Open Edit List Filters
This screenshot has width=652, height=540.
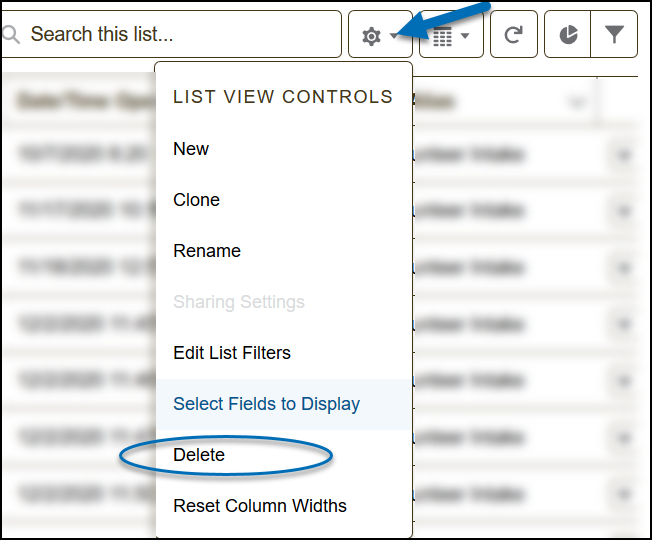[232, 353]
